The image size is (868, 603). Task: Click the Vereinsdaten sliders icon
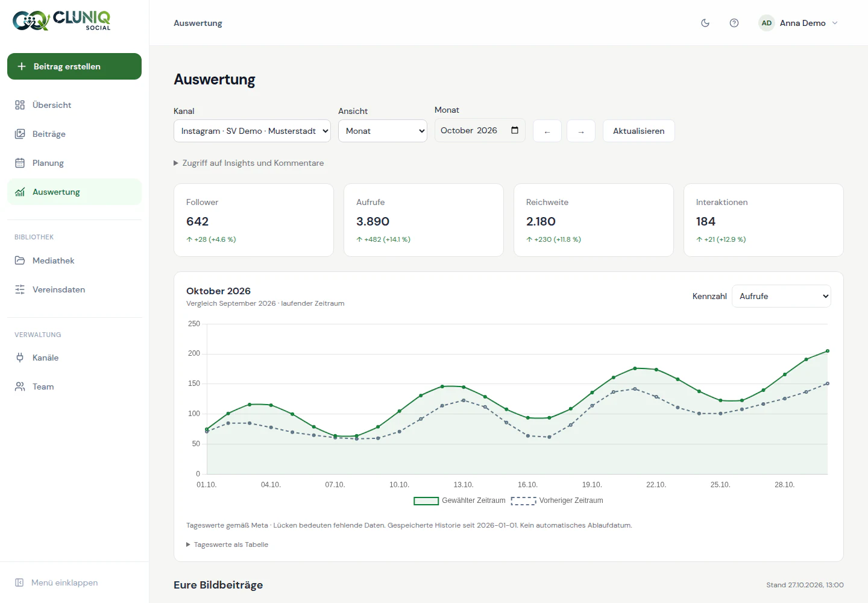tap(20, 289)
